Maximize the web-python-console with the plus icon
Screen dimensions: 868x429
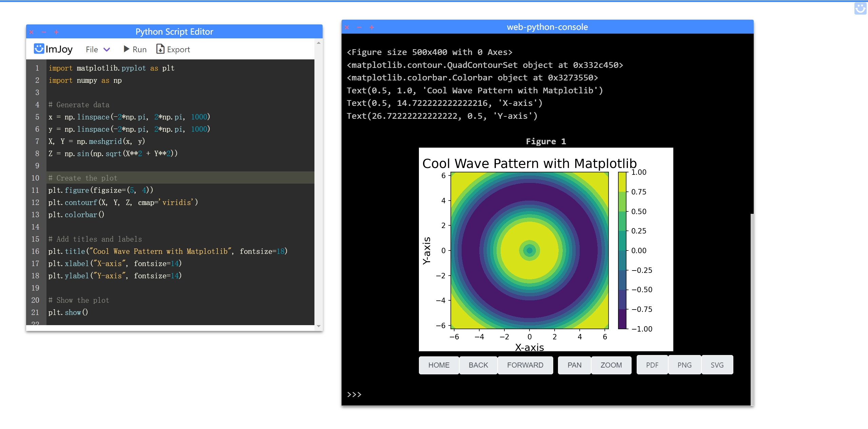tap(372, 27)
